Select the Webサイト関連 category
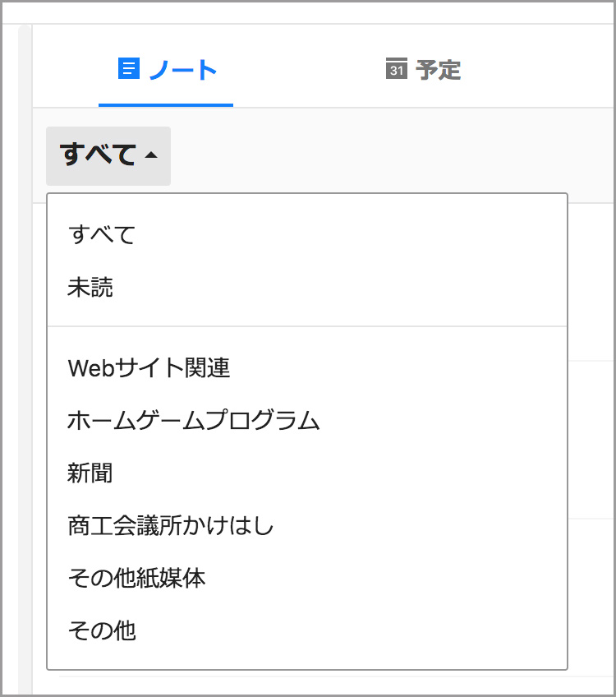The height and width of the screenshot is (697, 616). [149, 367]
